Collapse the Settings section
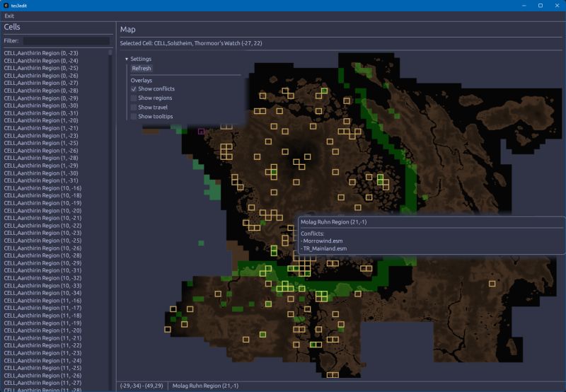The height and width of the screenshot is (392, 566). [x=127, y=59]
